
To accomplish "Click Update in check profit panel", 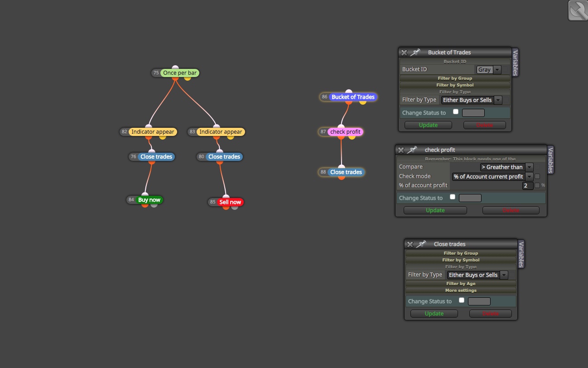I will tap(435, 210).
